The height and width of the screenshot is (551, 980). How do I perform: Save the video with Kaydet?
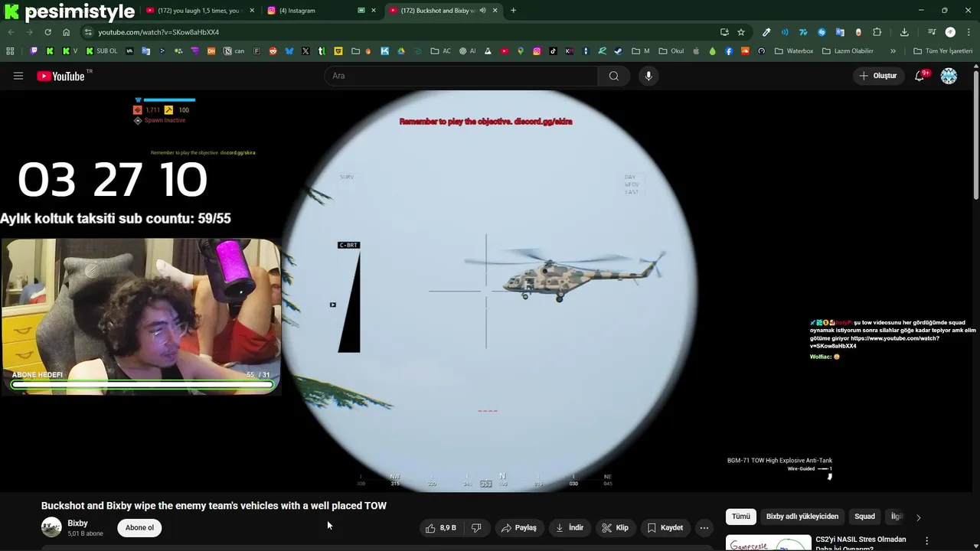665,527
